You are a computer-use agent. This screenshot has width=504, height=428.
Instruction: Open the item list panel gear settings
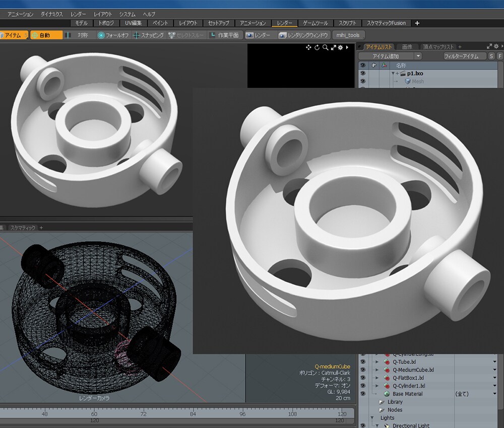click(x=496, y=46)
